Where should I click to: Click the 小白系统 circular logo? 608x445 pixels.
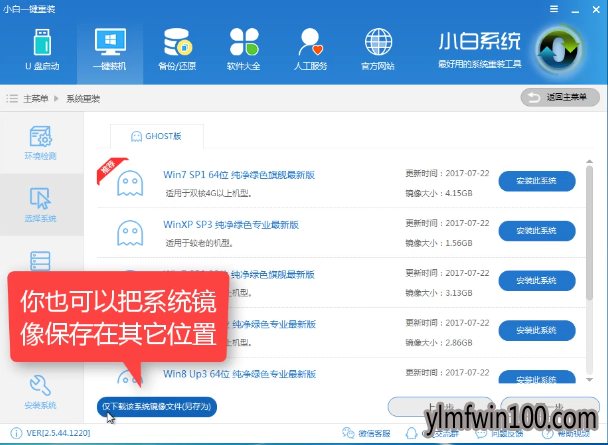[559, 50]
